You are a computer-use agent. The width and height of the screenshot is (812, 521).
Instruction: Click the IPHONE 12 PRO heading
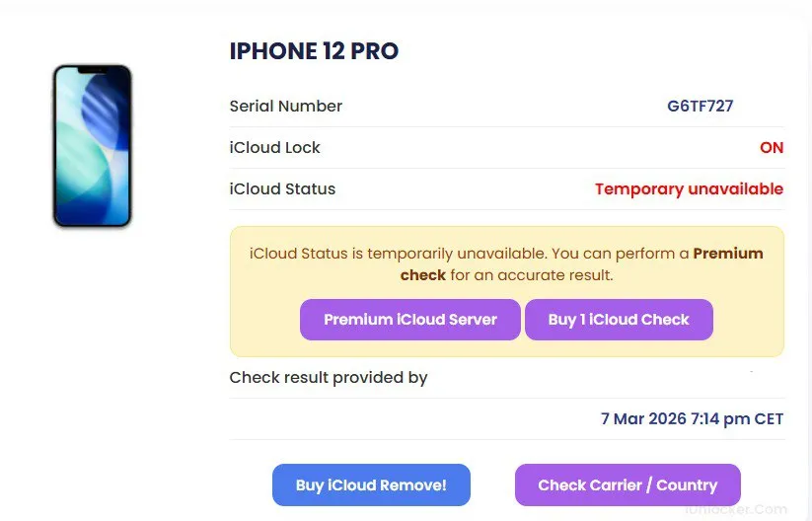coord(314,52)
